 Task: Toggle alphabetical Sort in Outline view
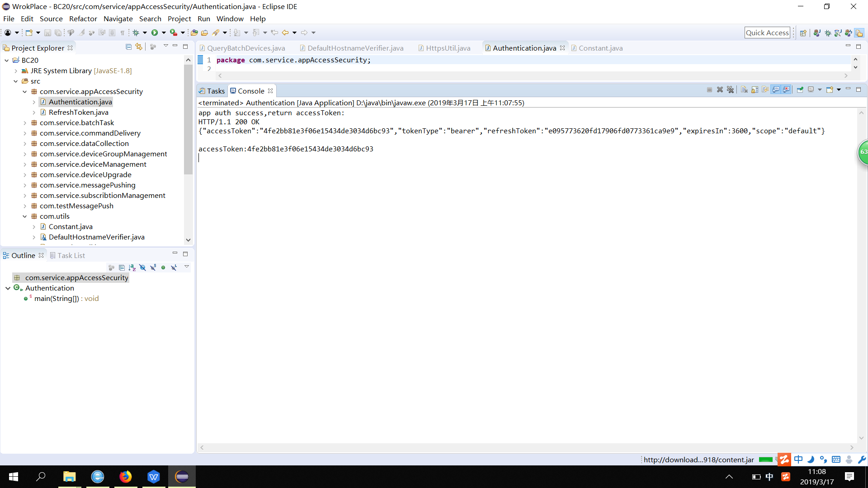click(132, 267)
